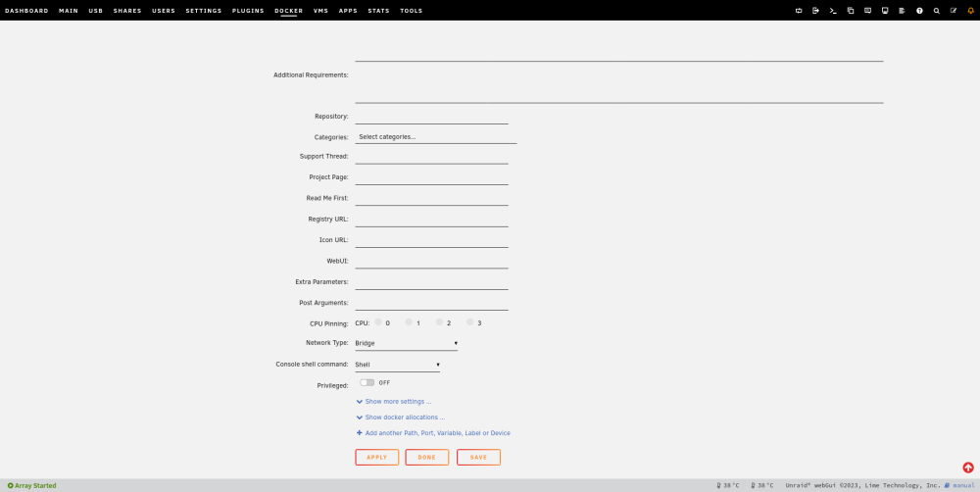The image size is (980, 492).
Task: Open the manual link in footer
Action: [963, 486]
